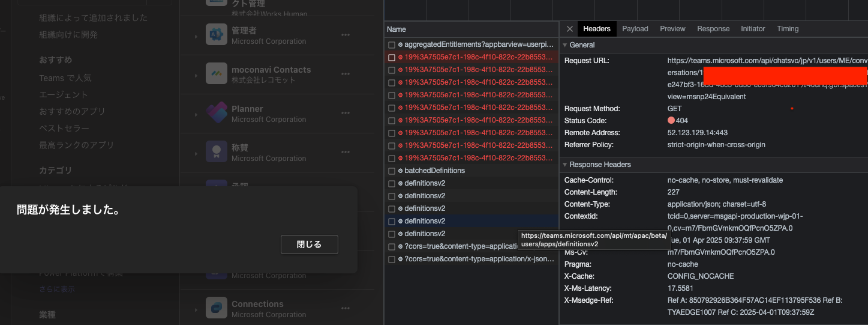Tick the batchedDefinitions request checkbox
The width and height of the screenshot is (868, 325).
point(392,171)
